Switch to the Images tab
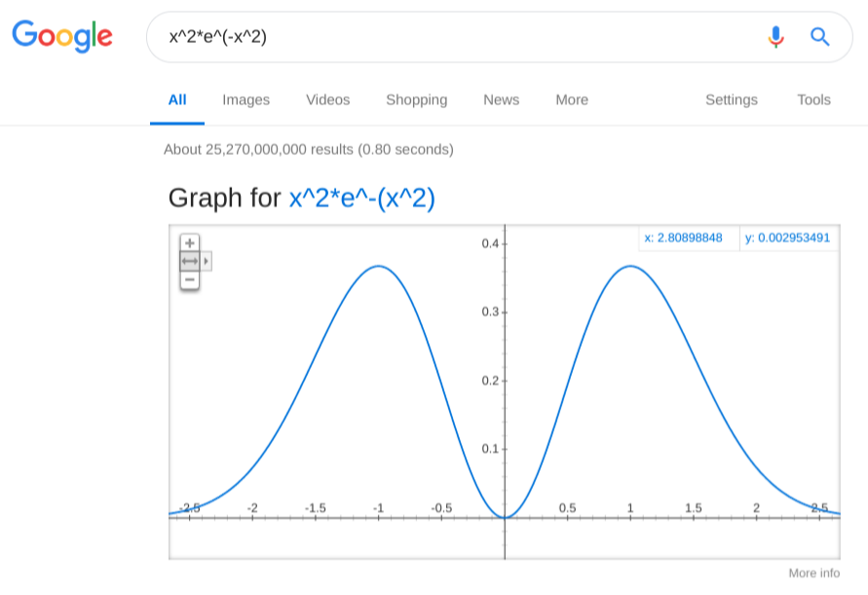The image size is (868, 595). click(x=245, y=99)
